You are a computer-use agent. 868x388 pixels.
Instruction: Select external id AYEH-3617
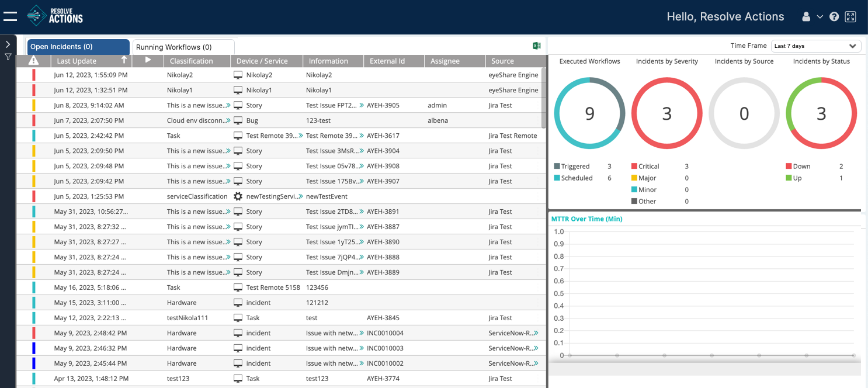(383, 136)
